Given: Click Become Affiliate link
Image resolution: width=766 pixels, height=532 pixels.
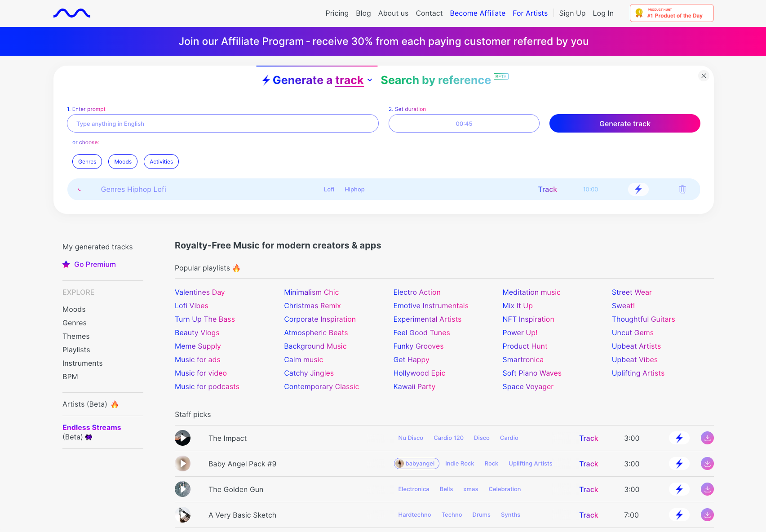Looking at the screenshot, I should point(478,13).
